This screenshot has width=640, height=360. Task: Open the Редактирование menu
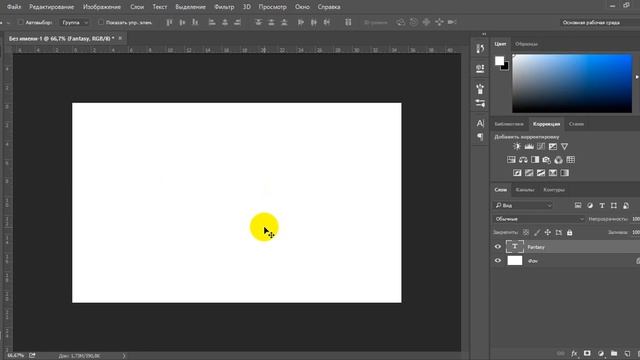tap(51, 7)
